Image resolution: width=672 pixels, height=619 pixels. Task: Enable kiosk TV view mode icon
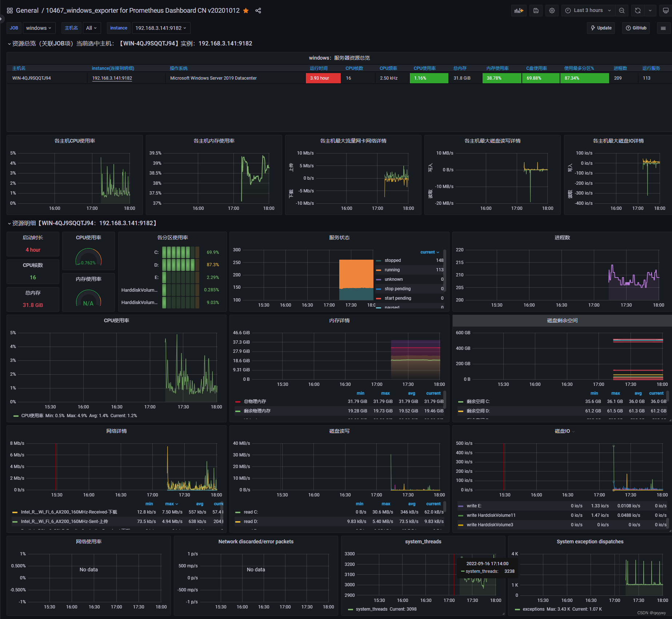(666, 10)
